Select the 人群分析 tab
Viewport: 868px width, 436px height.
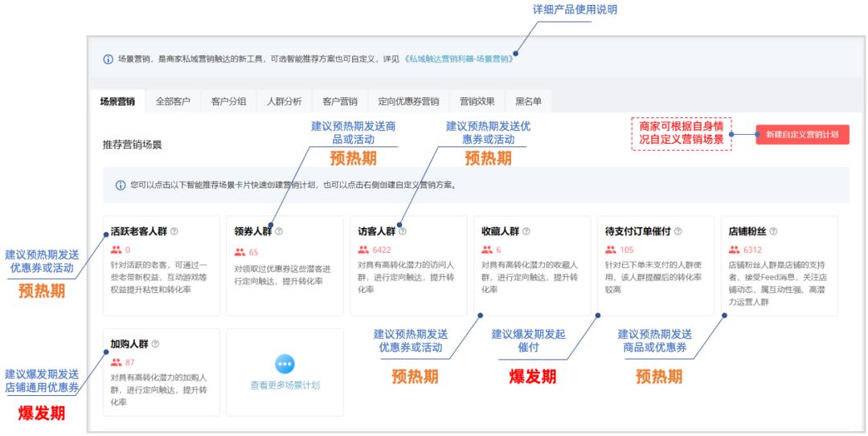pyautogui.click(x=284, y=102)
